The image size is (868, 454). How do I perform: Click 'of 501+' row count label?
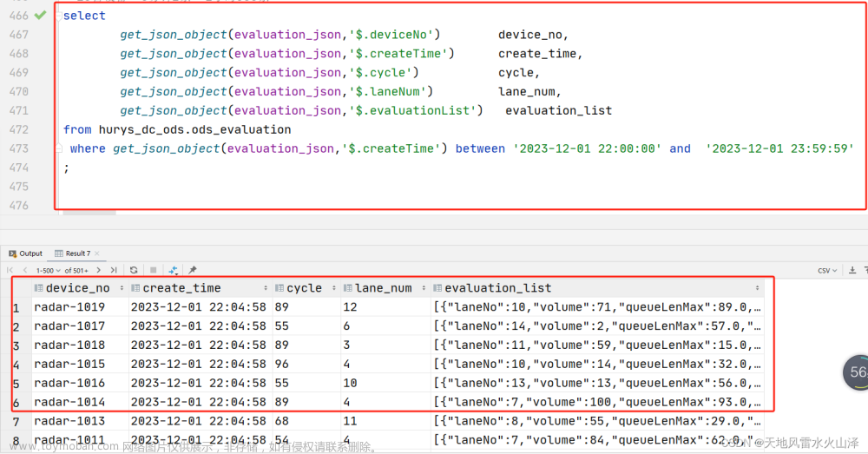tap(76, 271)
